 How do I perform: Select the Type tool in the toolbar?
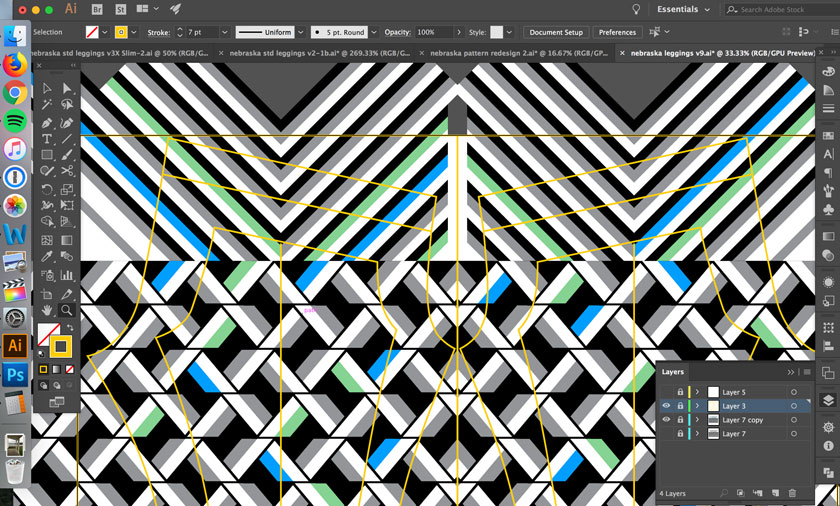[47, 139]
